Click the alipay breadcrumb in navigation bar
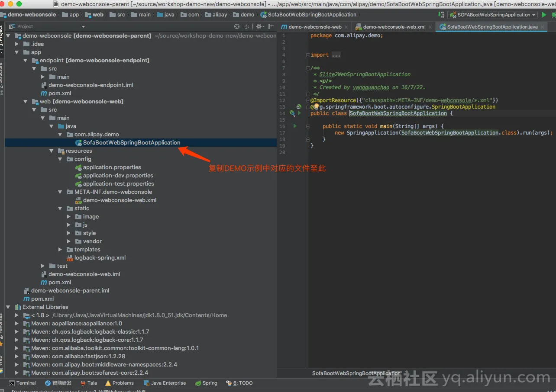The height and width of the screenshot is (392, 556). (x=216, y=15)
